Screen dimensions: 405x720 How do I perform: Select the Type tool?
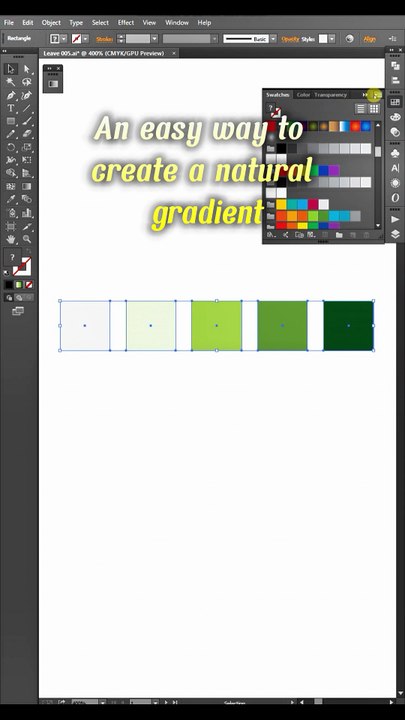point(11,108)
